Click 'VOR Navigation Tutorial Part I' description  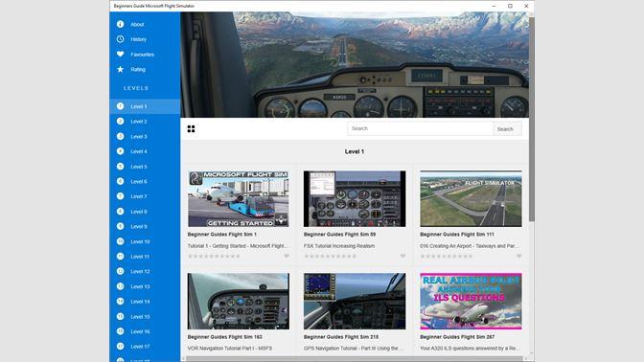coord(230,348)
